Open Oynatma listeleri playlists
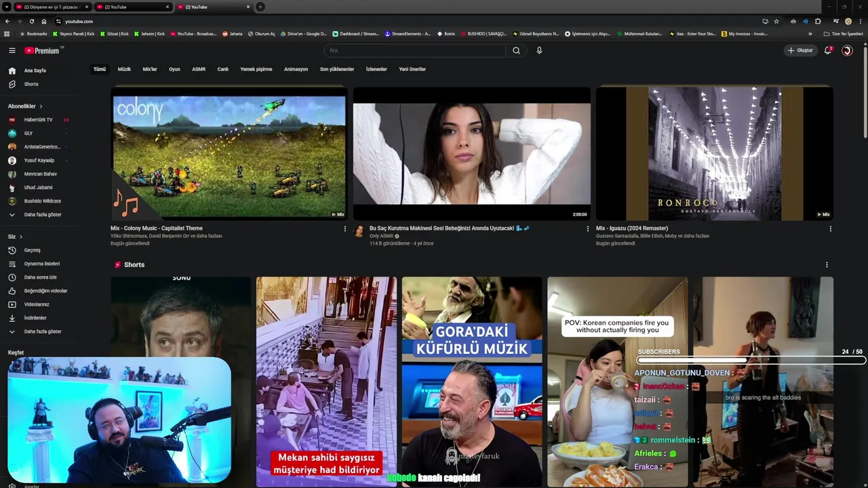 coord(43,264)
